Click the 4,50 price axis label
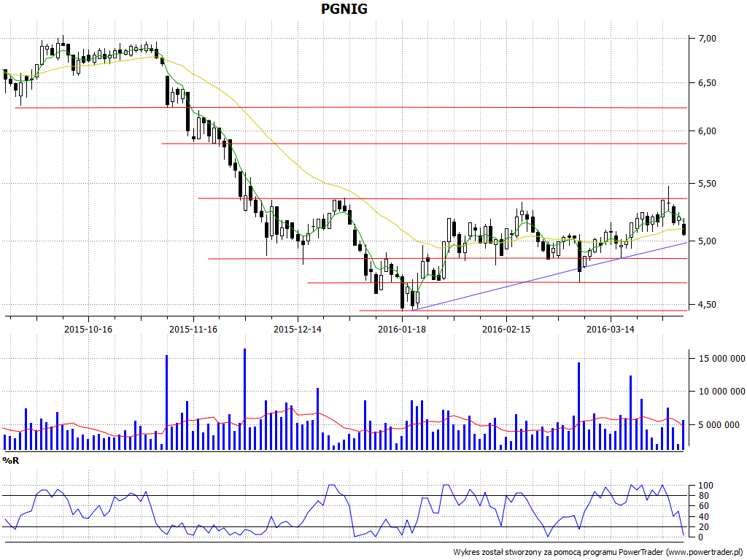Screen dimensions: 747x560 click(x=707, y=305)
